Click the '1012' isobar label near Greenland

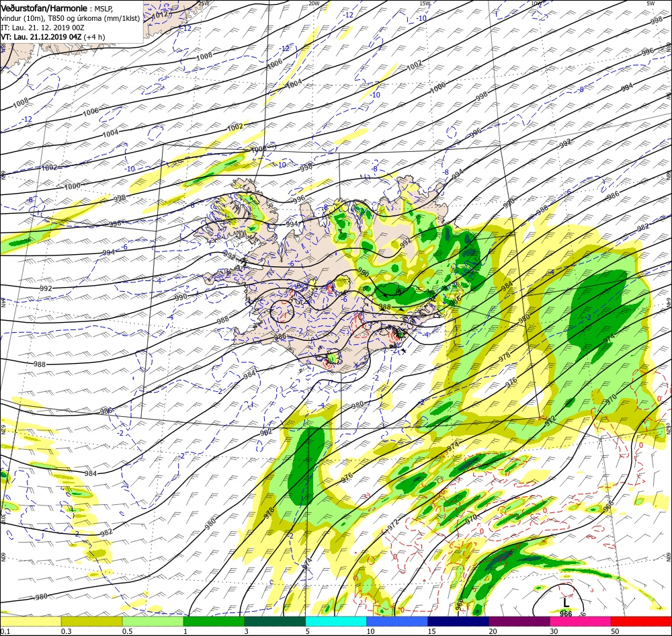click(160, 14)
